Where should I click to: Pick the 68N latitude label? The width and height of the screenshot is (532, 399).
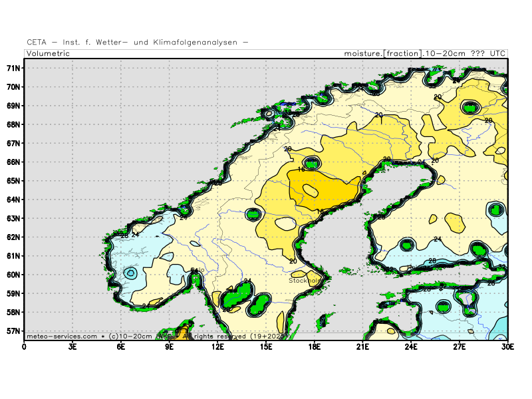point(13,124)
